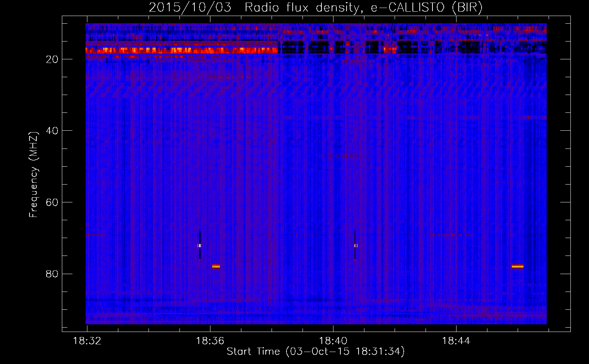Image resolution: width=589 pixels, height=364 pixels.
Task: Click the 80 MHz frequency tick label
Action: (x=52, y=274)
